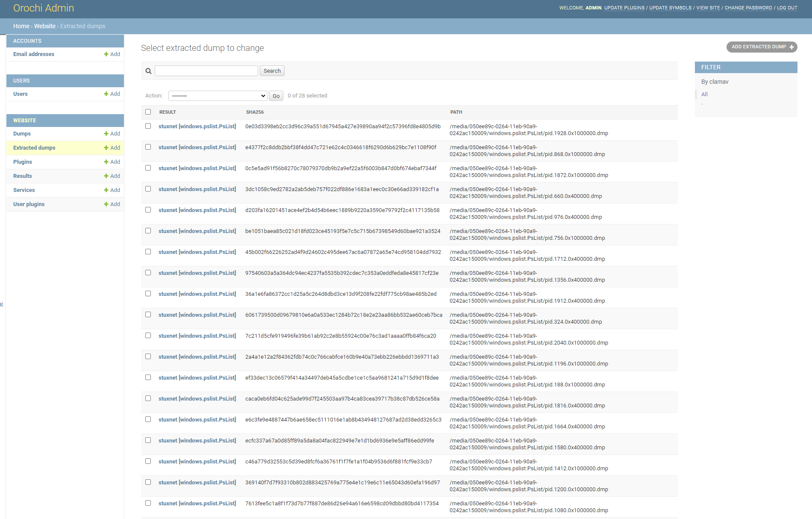
Task: Open the Email addresses sidebar item
Action: (x=34, y=54)
